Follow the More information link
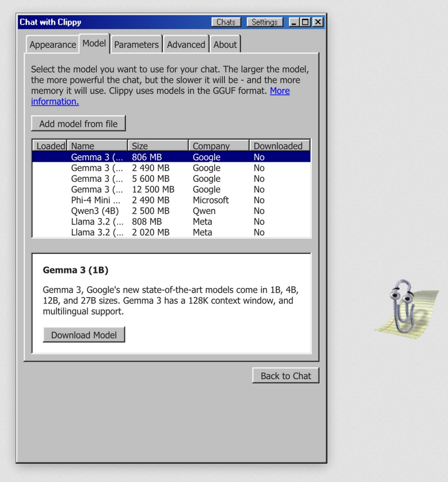Image resolution: width=448 pixels, height=482 pixels. 280,91
